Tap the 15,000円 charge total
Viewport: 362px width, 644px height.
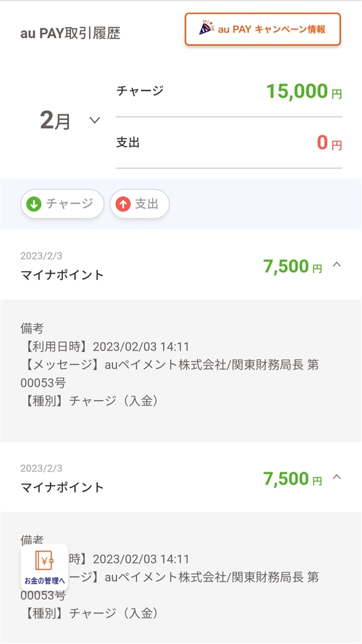tap(304, 91)
